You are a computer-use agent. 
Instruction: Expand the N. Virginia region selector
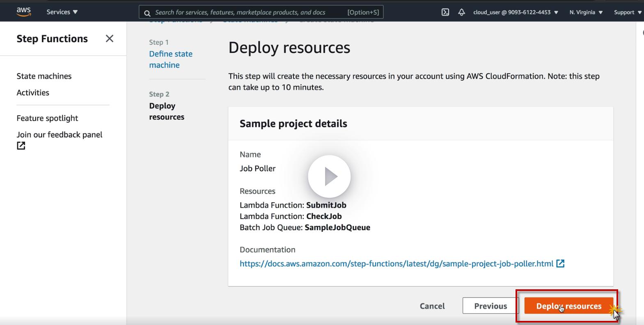(586, 12)
